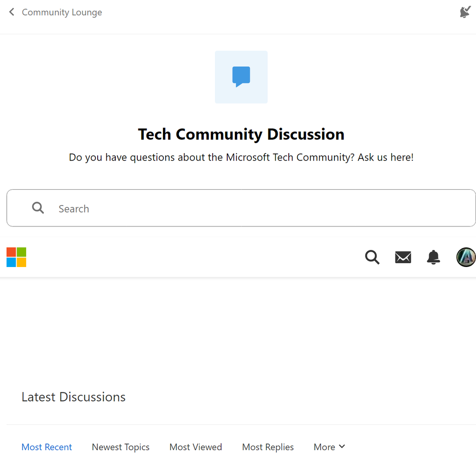Click the 'Do you have questions' description text
476x464 pixels.
pyautogui.click(x=242, y=157)
